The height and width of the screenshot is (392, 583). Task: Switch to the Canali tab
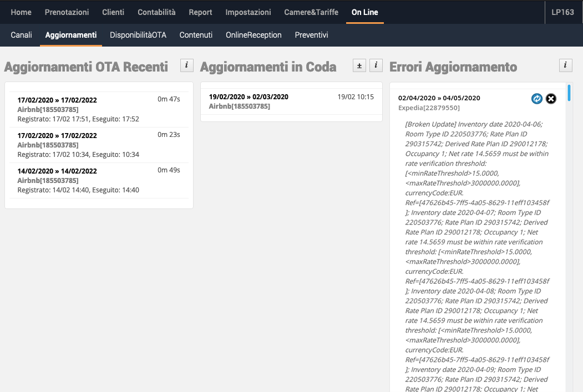coord(21,35)
